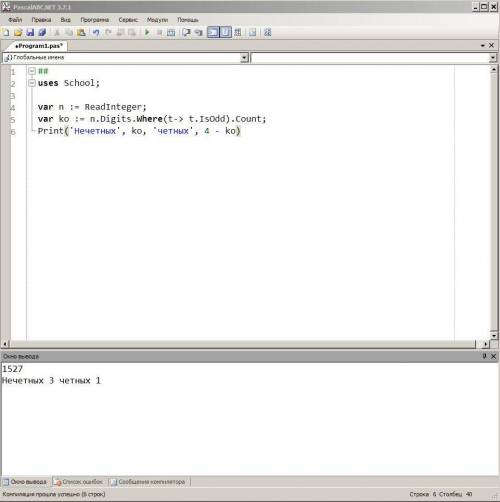Collapse the code fold at line 1
The height and width of the screenshot is (502, 500).
32,71
